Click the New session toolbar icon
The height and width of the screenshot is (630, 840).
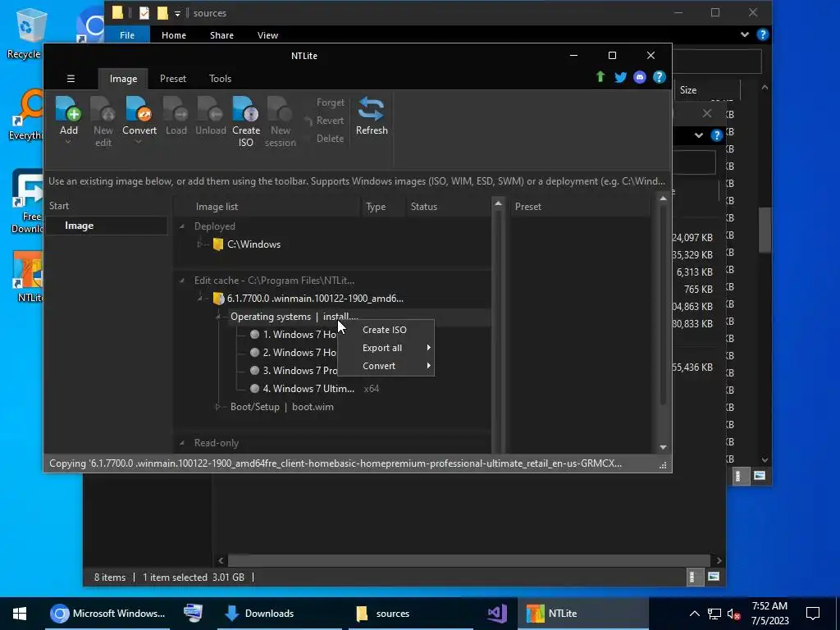[280, 109]
